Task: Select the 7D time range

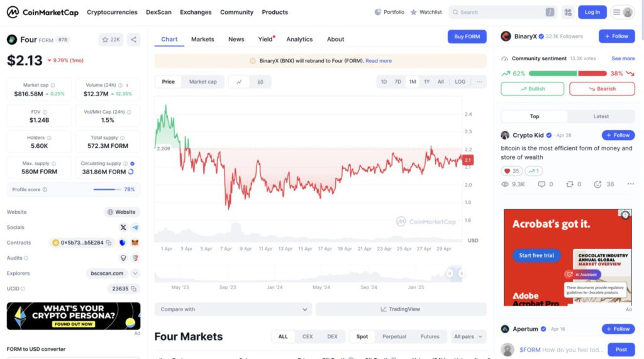Action: (x=397, y=82)
